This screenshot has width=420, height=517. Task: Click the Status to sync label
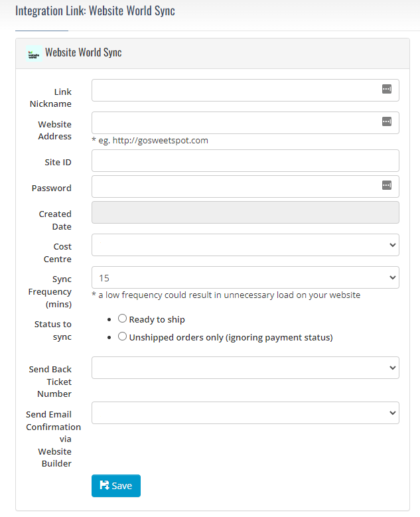click(52, 331)
